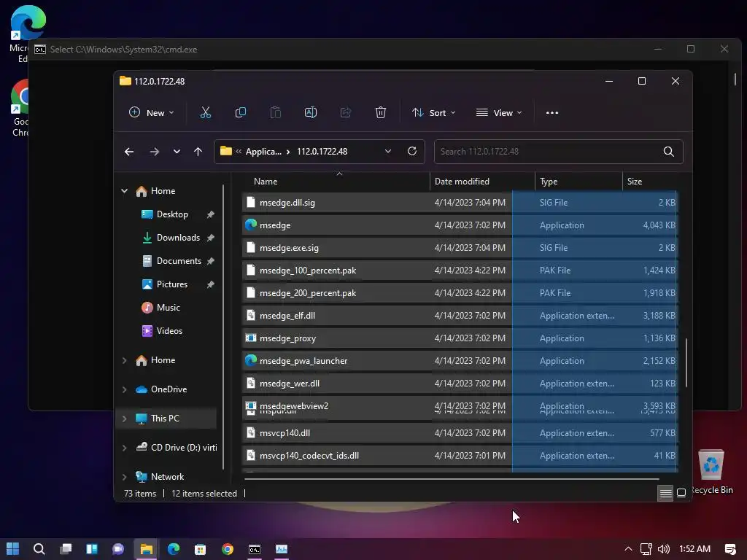Collapse the top Home tree node
Viewport: 747px width, 560px height.
(x=124, y=191)
